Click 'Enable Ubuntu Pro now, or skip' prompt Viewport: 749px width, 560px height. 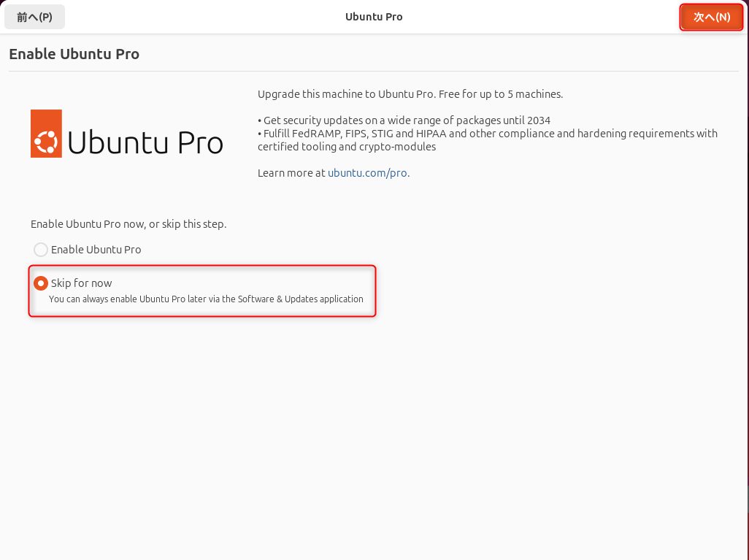pos(128,224)
